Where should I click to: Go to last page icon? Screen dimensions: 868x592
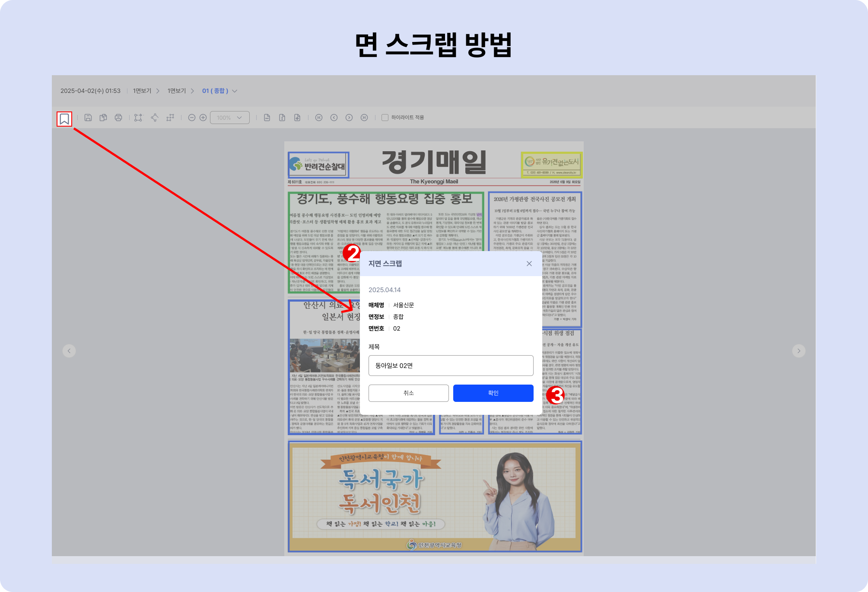(x=364, y=118)
